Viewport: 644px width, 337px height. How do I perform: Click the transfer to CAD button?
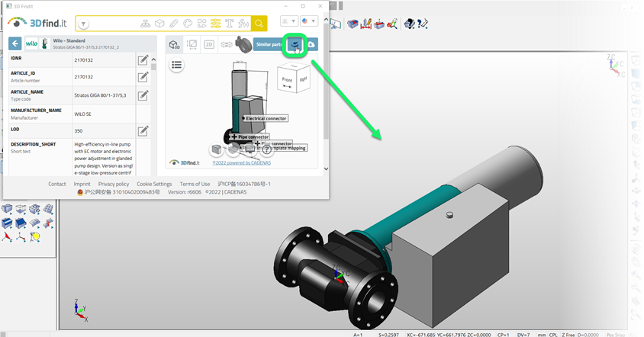[295, 46]
